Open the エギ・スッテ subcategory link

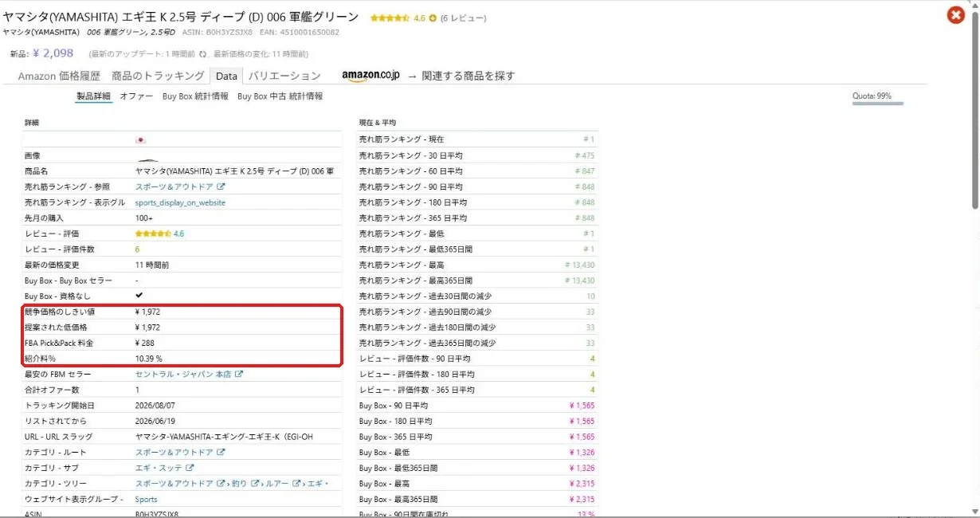click(x=159, y=468)
